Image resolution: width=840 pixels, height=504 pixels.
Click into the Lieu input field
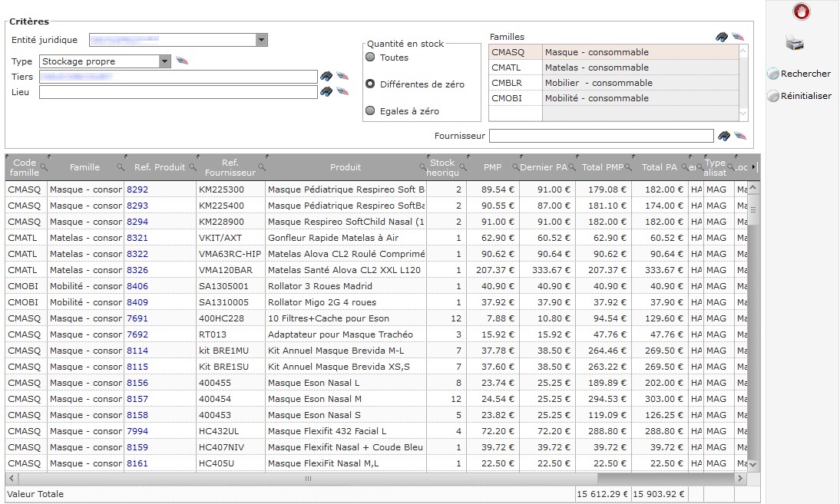point(178,92)
